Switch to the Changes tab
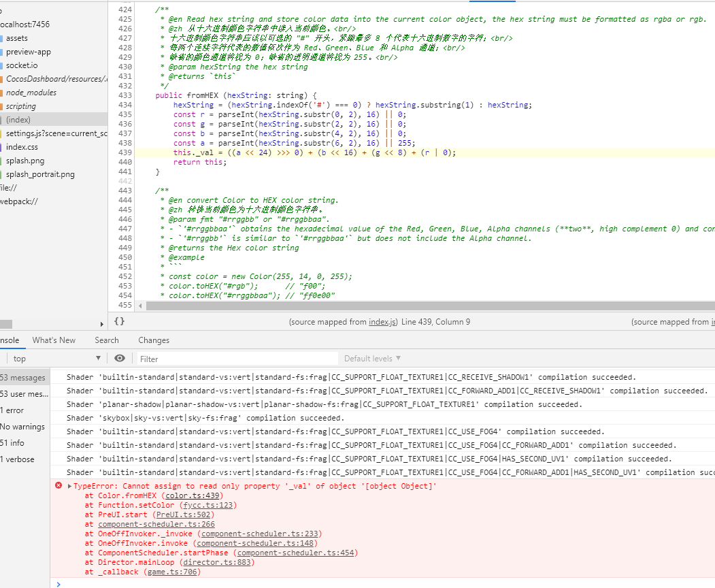The width and height of the screenshot is (715, 588). 154,340
